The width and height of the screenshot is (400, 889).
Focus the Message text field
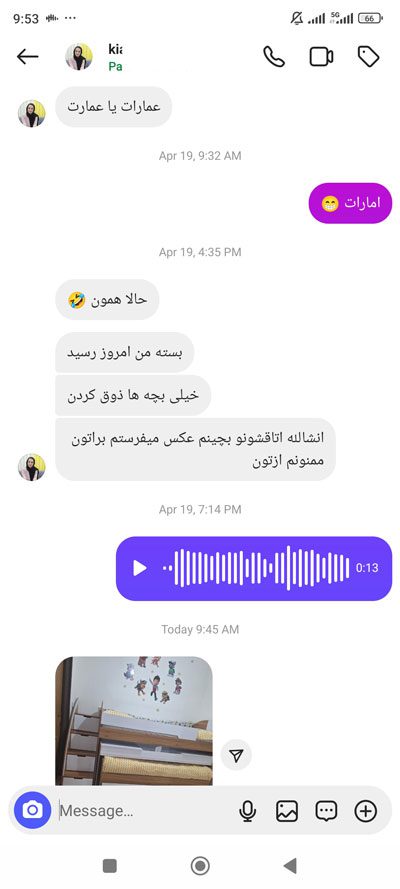[144, 811]
